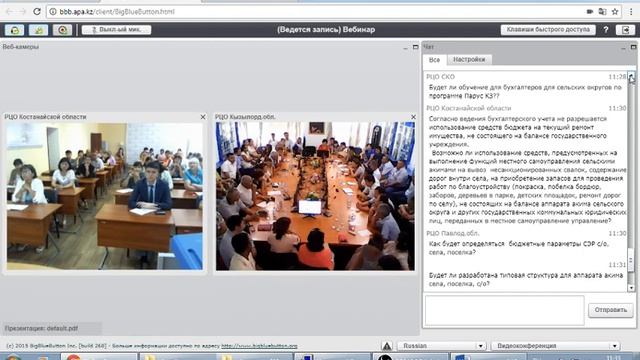Switch to the Все chat tab
Viewport: 640px width, 360px height.
coord(434,60)
